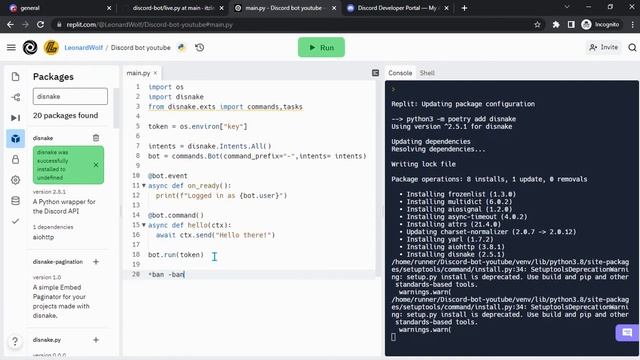Viewport: 640px width, 360px height.
Task: Open the Help question mark icon
Action: (15, 341)
